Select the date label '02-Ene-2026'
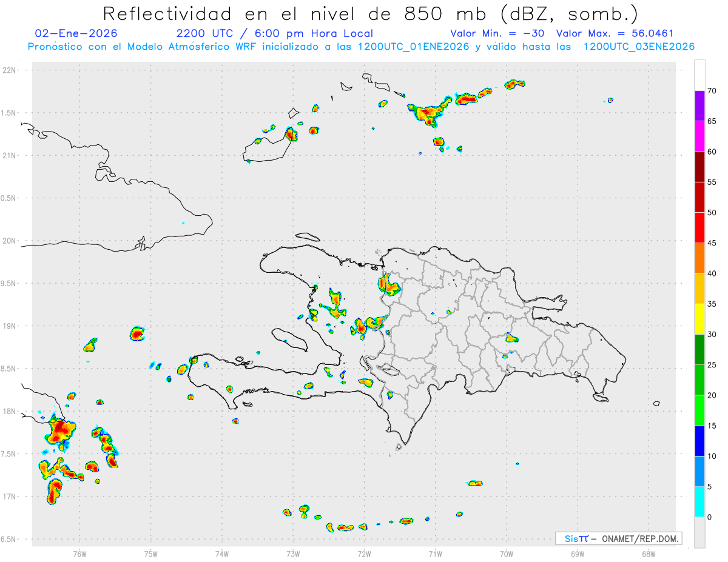Screen dimensions: 728x562 coord(76,33)
